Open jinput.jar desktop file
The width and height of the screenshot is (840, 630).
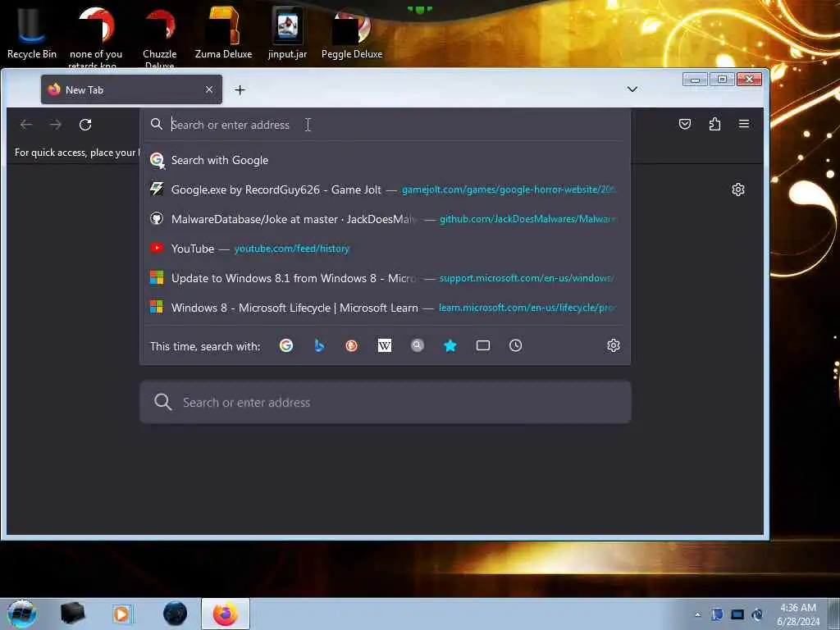[288, 33]
